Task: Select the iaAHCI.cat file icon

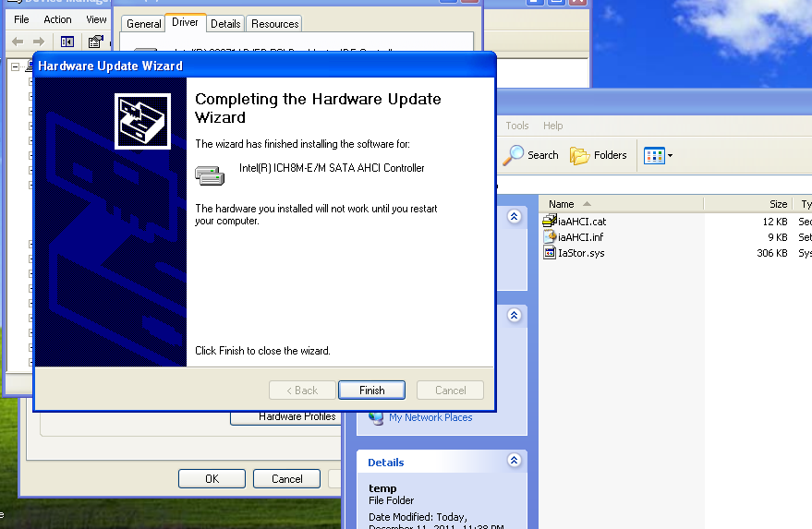Action: (x=550, y=221)
